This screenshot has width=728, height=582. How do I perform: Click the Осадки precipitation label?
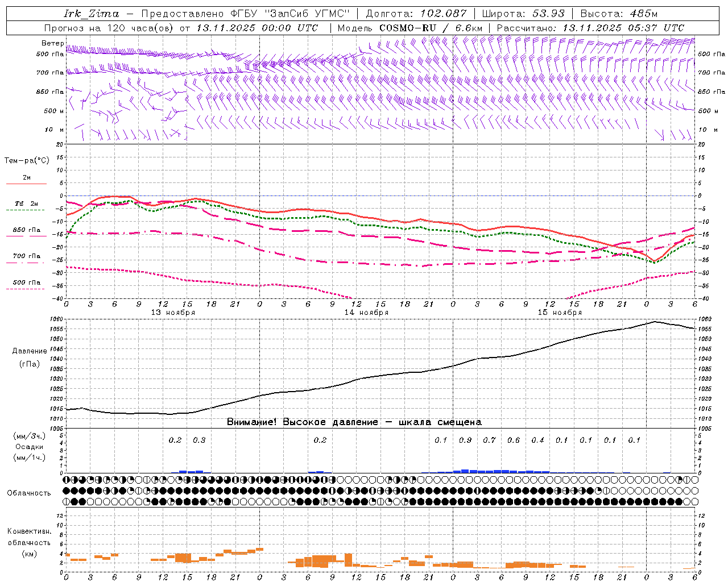30,447
